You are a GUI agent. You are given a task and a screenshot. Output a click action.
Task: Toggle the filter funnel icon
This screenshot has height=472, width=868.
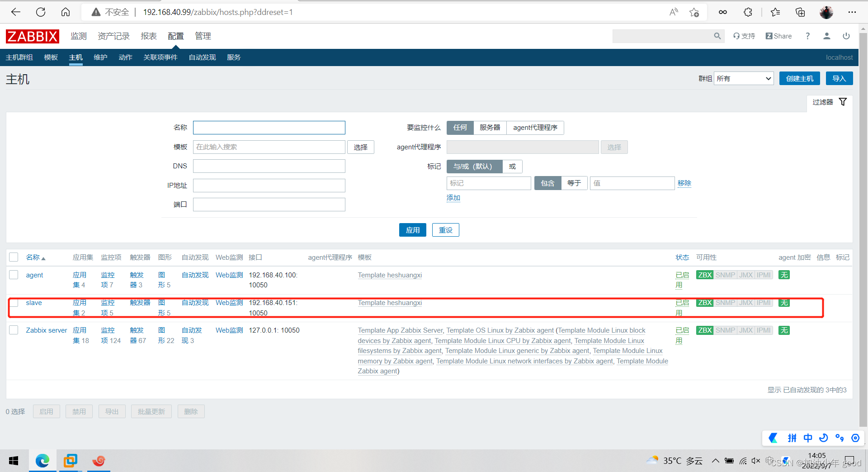[x=843, y=102]
